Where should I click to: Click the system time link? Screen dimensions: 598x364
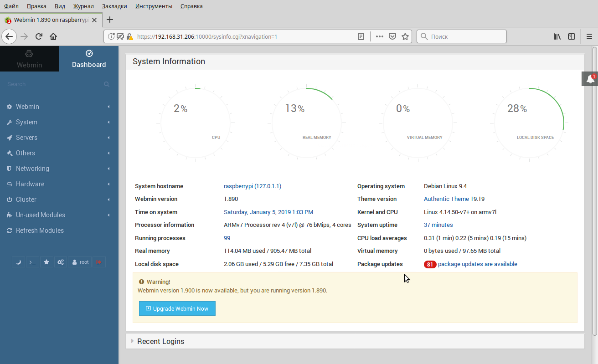pos(268,212)
